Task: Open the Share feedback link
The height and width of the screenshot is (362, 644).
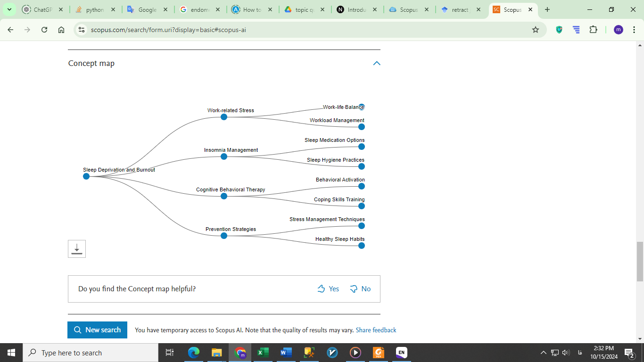Action: coord(376,330)
